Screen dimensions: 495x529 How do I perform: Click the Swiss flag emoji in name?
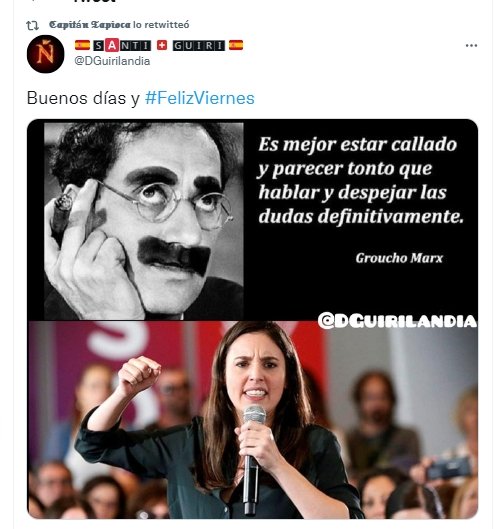162,45
